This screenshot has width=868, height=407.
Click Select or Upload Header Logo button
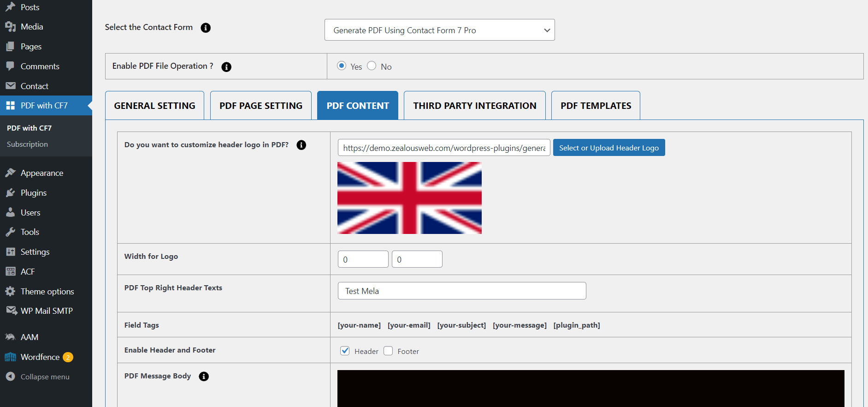point(608,148)
